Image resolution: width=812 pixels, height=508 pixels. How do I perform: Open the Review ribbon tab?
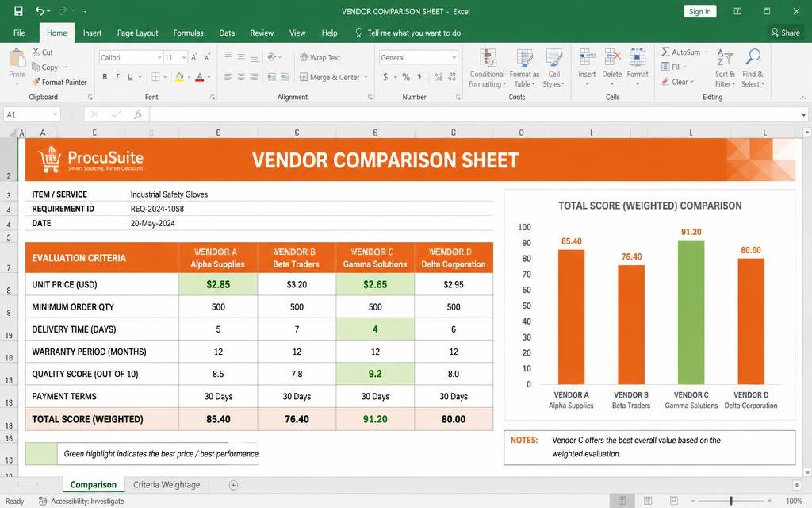(262, 33)
